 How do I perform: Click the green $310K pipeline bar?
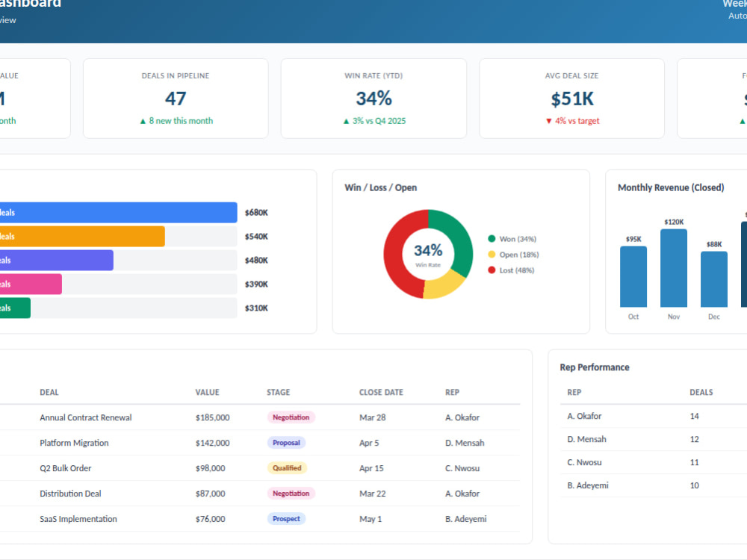tap(15, 308)
